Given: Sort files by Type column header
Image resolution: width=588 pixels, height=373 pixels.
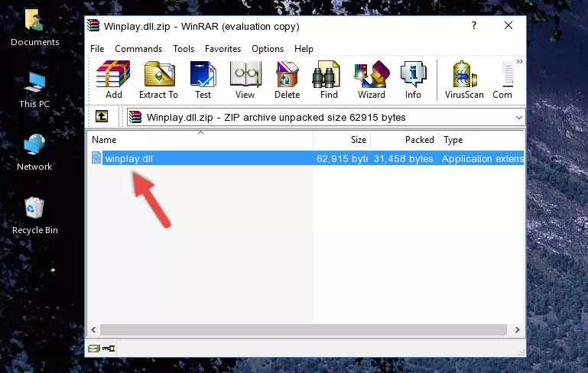Looking at the screenshot, I should pos(482,140).
